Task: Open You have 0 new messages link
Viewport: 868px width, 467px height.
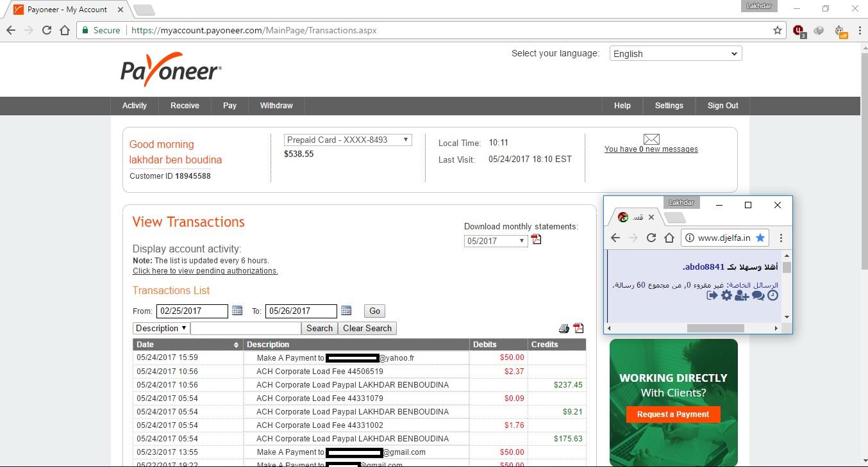Action: coord(651,149)
